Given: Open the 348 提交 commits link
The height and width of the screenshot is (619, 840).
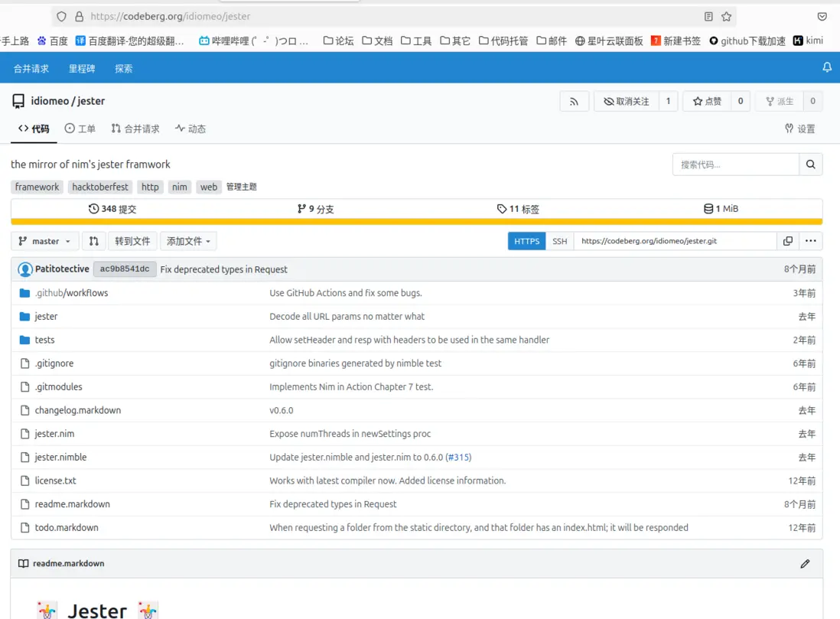Looking at the screenshot, I should click(112, 209).
